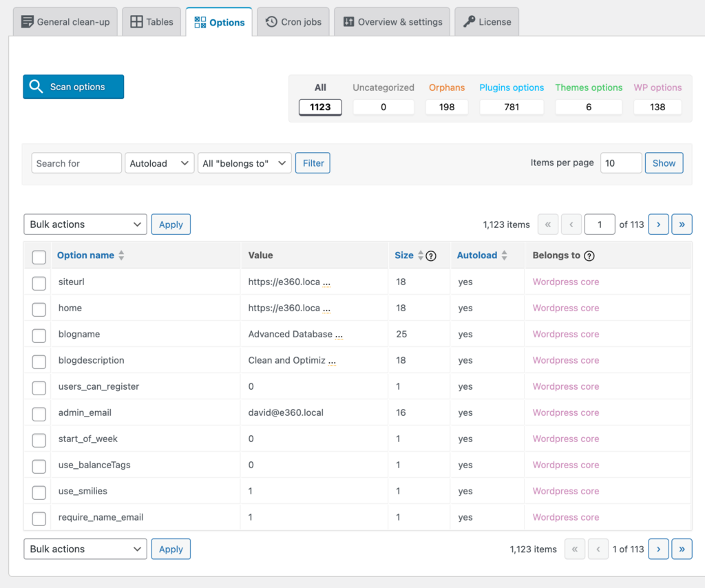Image resolution: width=705 pixels, height=588 pixels.
Task: Go to next page using top arrow
Action: pos(658,224)
